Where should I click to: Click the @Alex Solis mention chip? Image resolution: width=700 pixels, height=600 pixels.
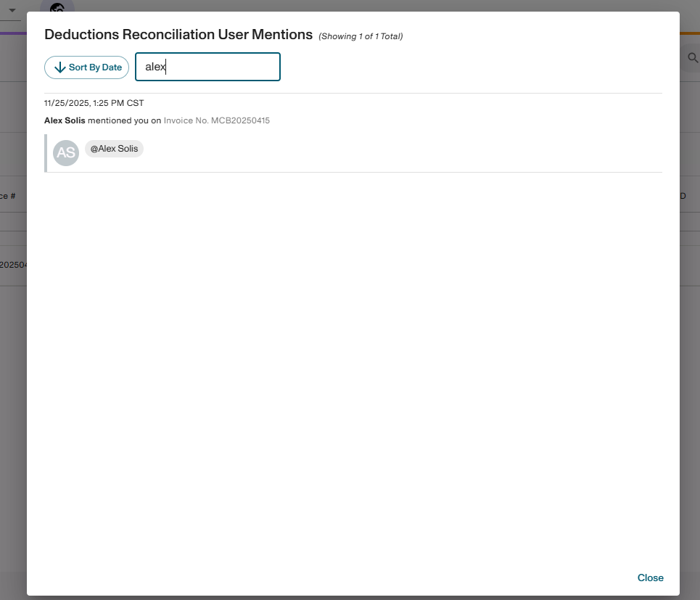pyautogui.click(x=114, y=149)
